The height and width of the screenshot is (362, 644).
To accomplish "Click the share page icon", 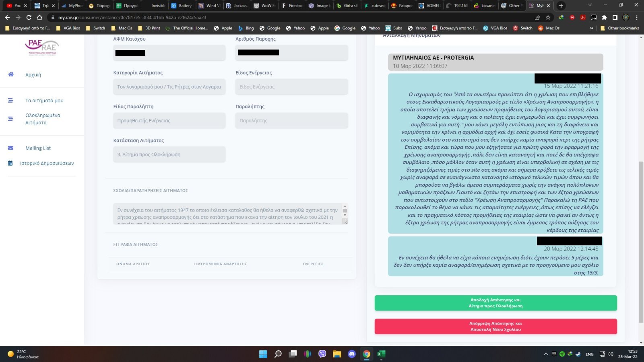I will [x=537, y=17].
